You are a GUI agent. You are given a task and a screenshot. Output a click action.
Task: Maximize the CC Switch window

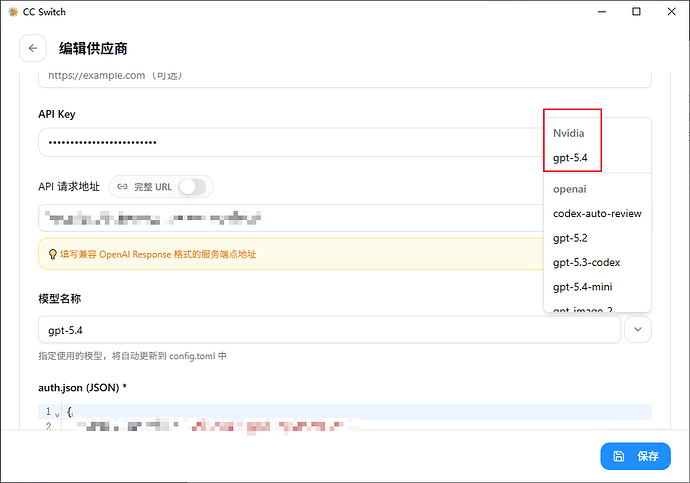pos(636,12)
